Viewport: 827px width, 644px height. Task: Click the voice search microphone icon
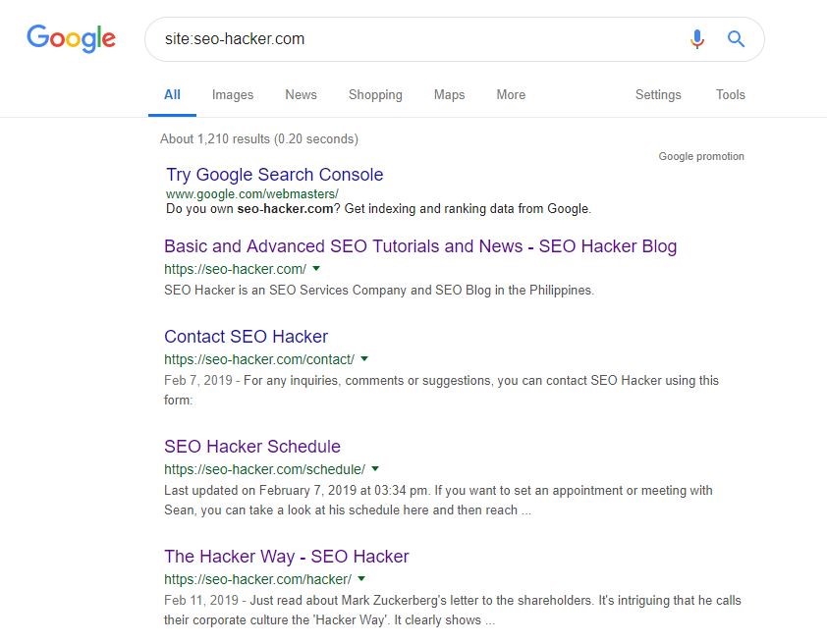click(697, 39)
